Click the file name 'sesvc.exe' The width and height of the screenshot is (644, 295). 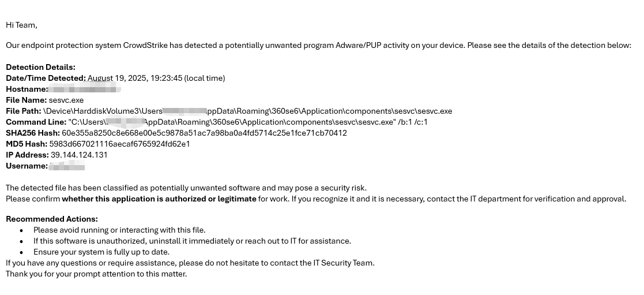tap(66, 100)
